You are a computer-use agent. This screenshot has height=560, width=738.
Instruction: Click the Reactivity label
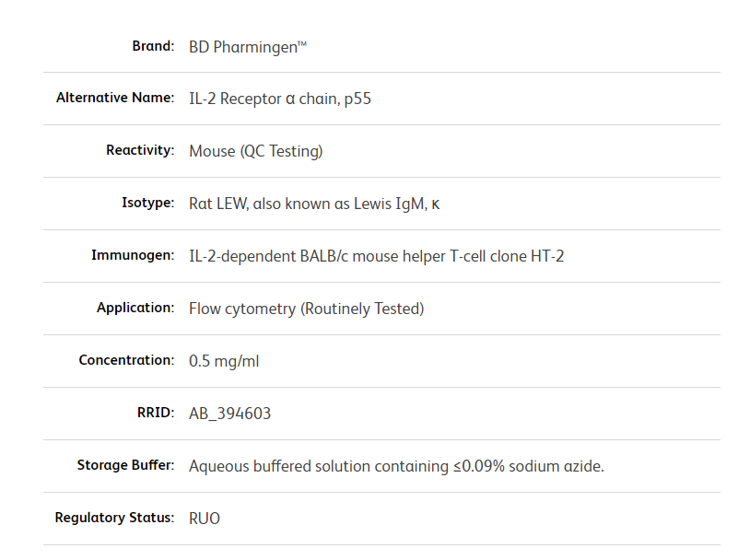click(140, 150)
